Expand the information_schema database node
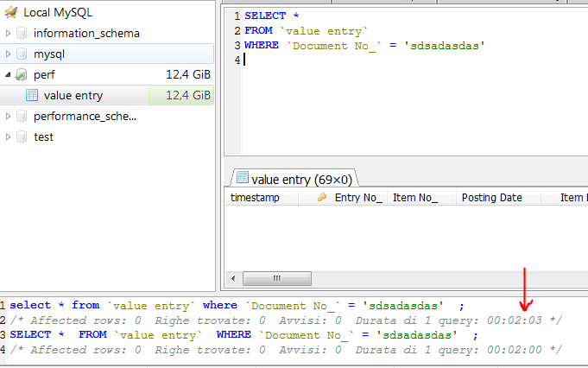588x368 pixels. [9, 34]
